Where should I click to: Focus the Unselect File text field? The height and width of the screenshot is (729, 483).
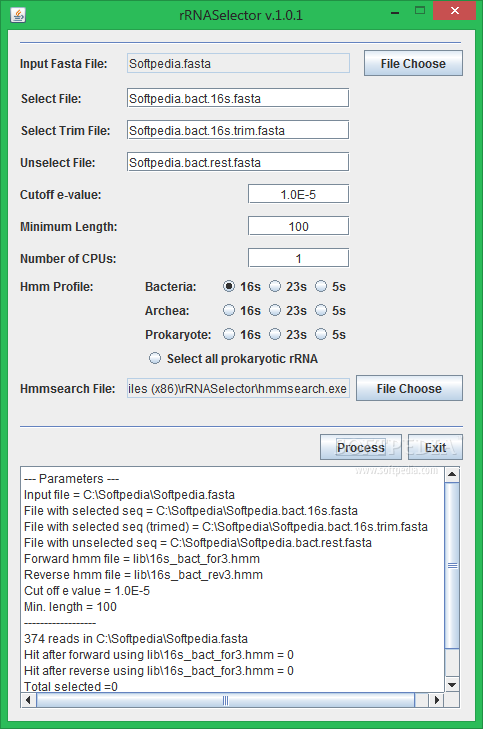tap(238, 162)
